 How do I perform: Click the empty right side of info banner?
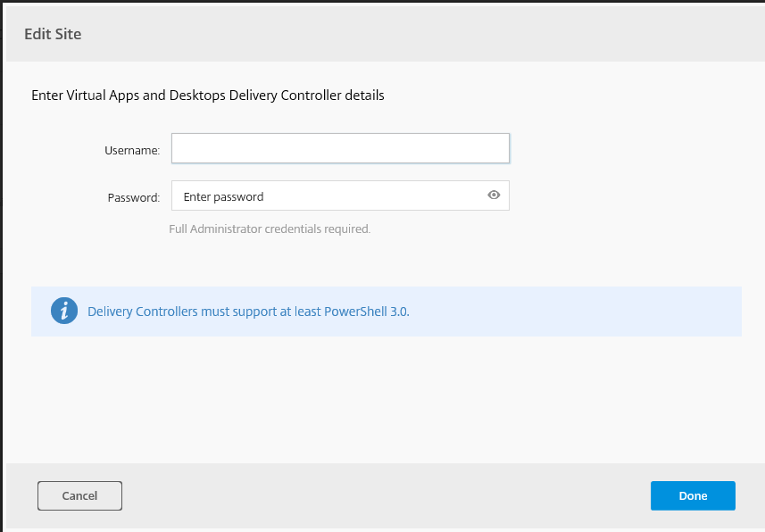coord(607,312)
